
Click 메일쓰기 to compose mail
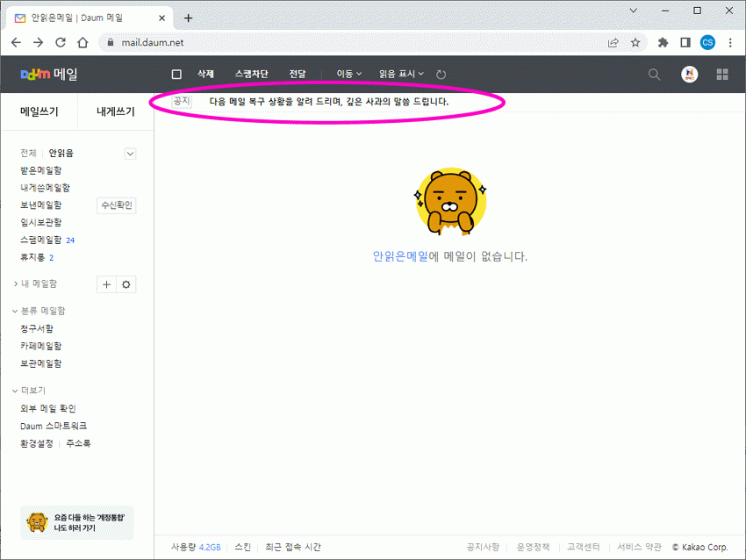tap(39, 111)
